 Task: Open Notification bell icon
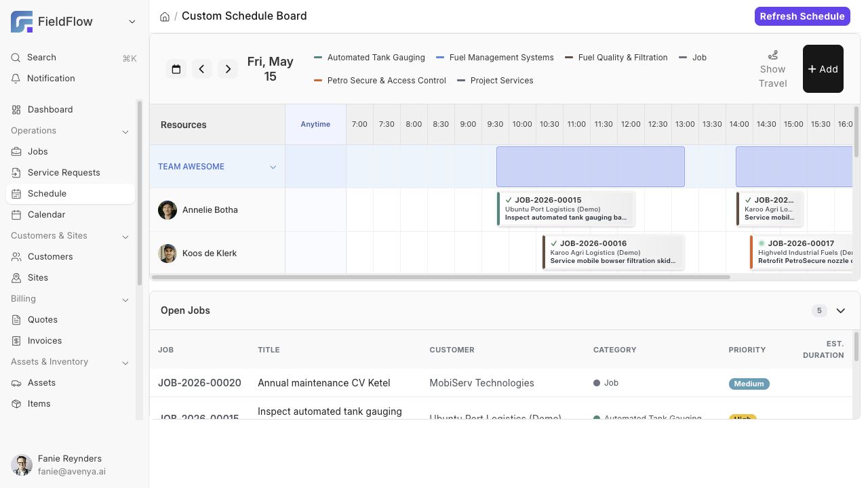(x=16, y=79)
